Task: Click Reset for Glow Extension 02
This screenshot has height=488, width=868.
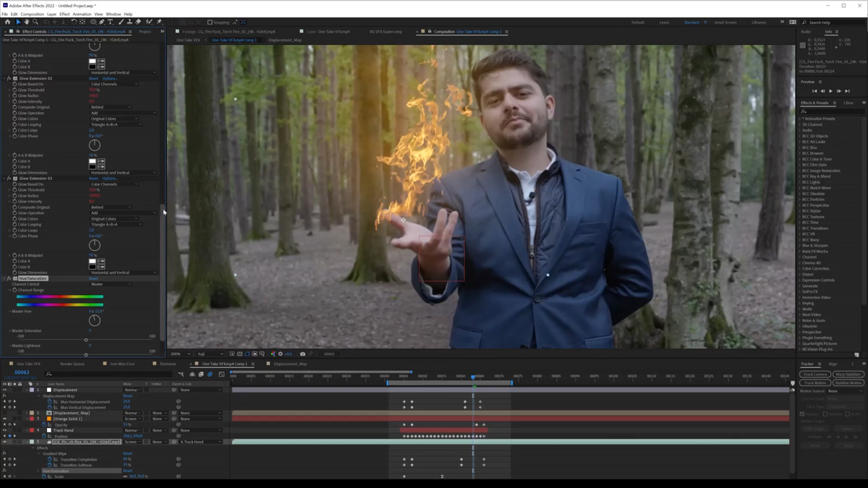Action: click(x=93, y=78)
